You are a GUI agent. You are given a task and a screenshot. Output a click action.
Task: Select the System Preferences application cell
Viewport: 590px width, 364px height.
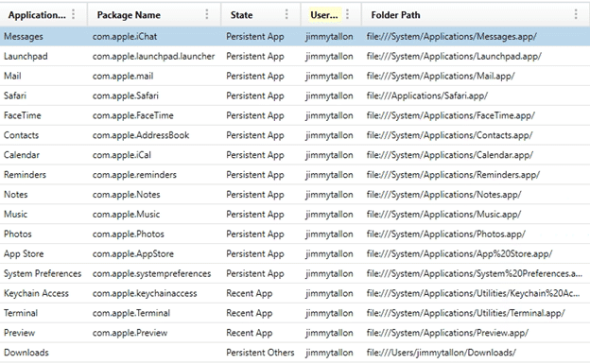(x=43, y=273)
